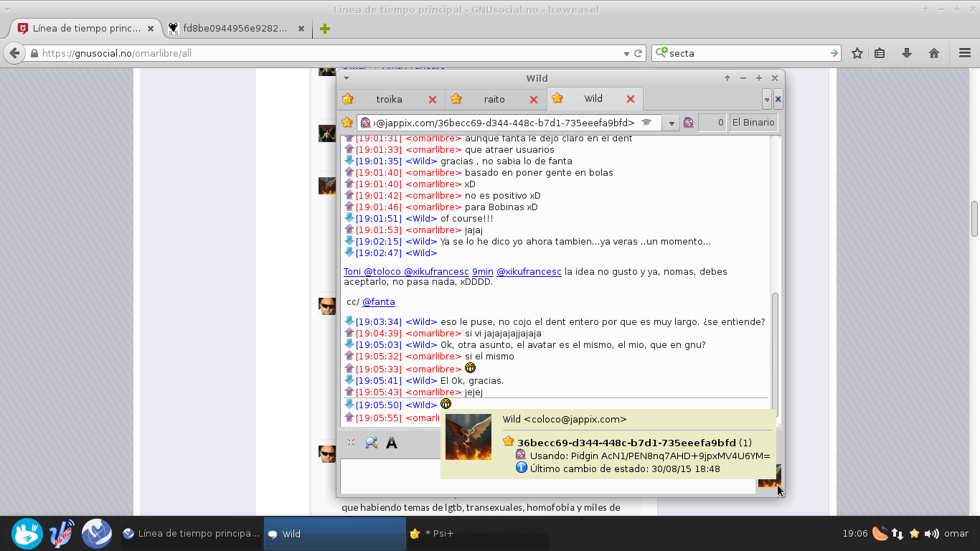The width and height of the screenshot is (980, 551).
Task: Select the Wild chat tab
Action: (595, 98)
